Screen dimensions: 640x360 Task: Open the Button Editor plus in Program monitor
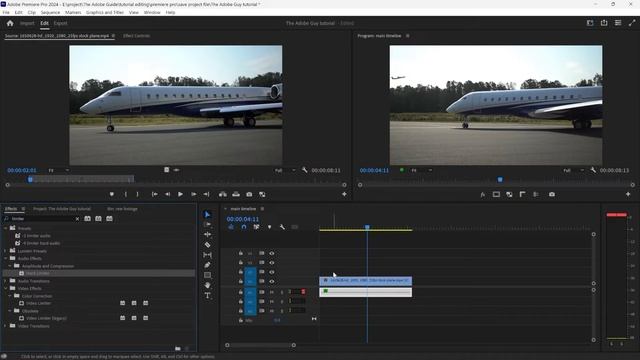(x=628, y=194)
